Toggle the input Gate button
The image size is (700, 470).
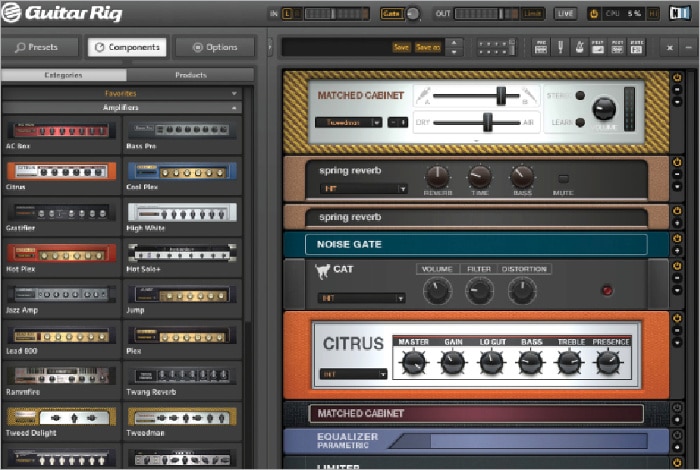(391, 14)
